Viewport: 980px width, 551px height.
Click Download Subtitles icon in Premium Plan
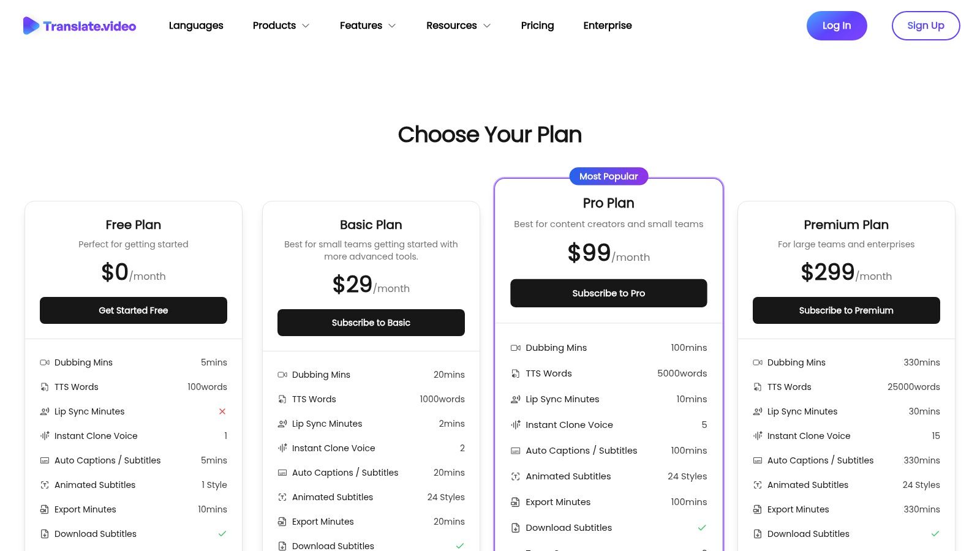coord(758,534)
